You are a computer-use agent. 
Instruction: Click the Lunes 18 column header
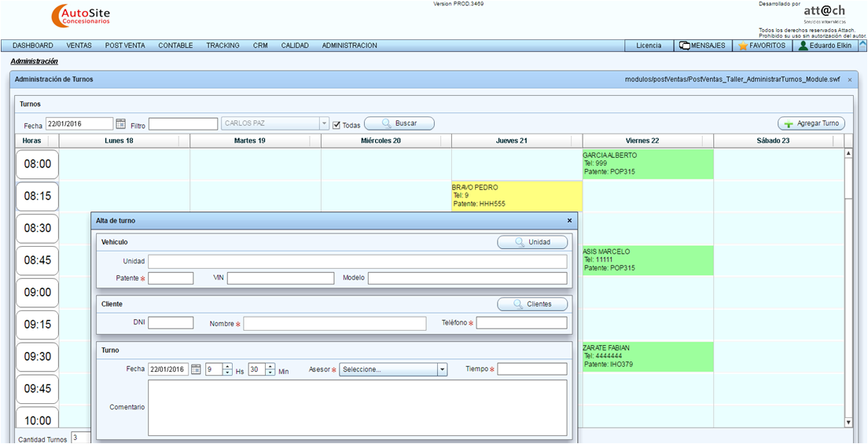tap(119, 141)
